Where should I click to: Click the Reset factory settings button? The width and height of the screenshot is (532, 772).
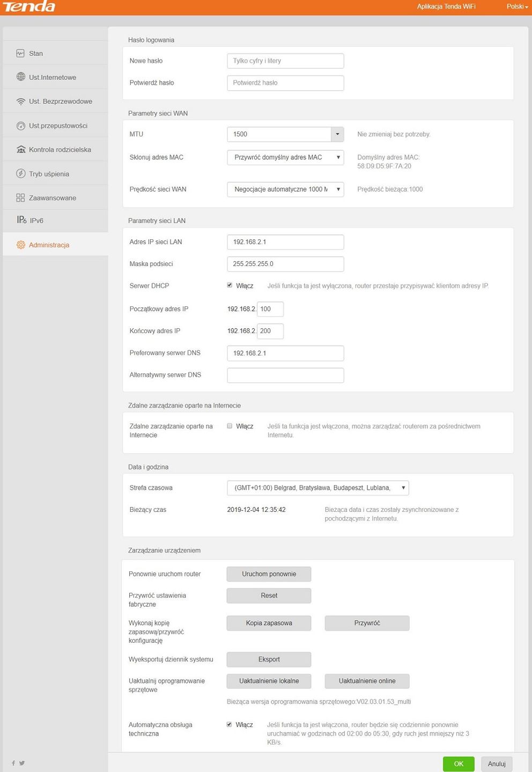(x=269, y=595)
